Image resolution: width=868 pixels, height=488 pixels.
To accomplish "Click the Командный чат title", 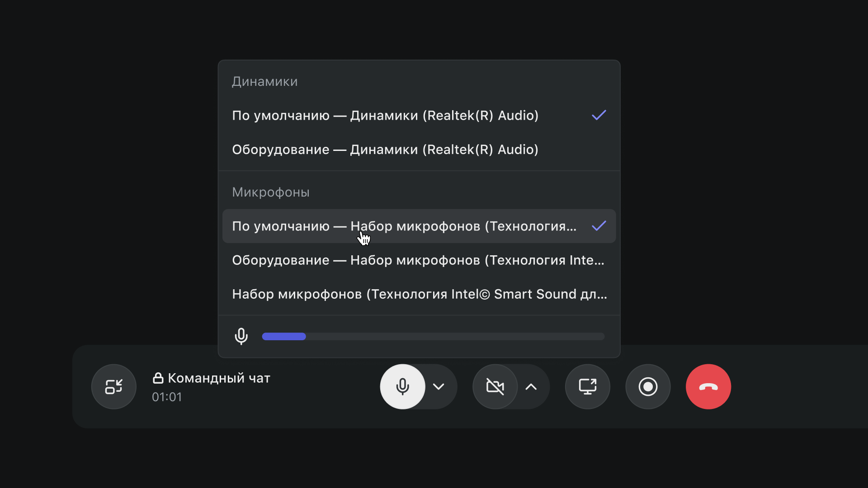I will pyautogui.click(x=218, y=378).
